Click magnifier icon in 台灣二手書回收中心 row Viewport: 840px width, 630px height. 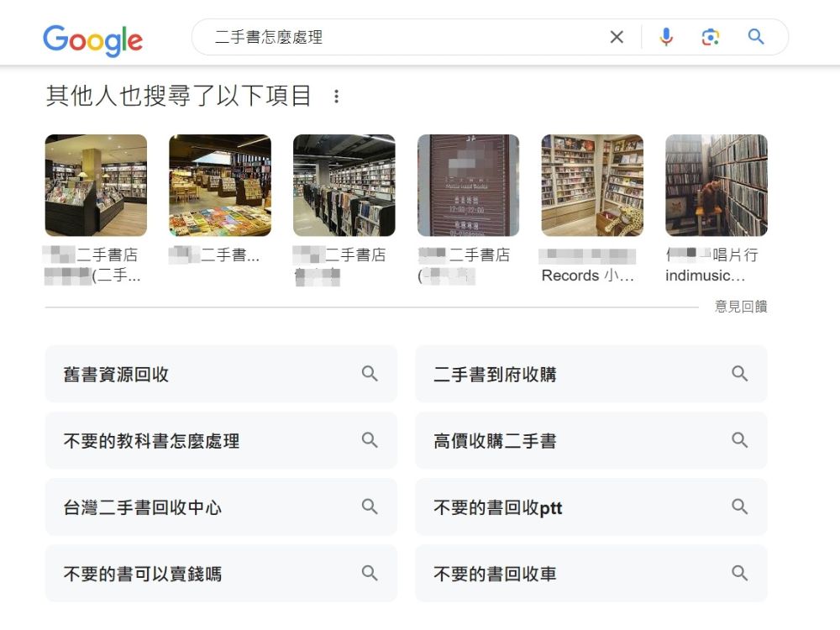tap(370, 507)
